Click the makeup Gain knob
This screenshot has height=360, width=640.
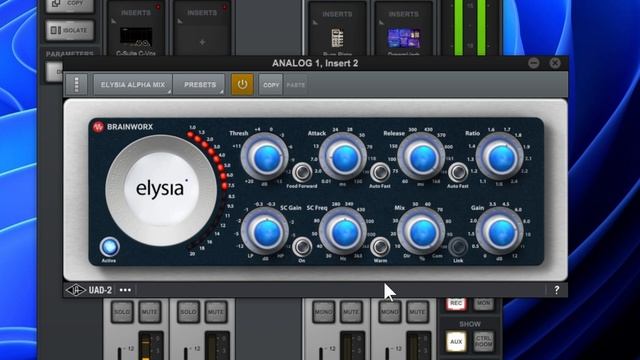point(500,232)
